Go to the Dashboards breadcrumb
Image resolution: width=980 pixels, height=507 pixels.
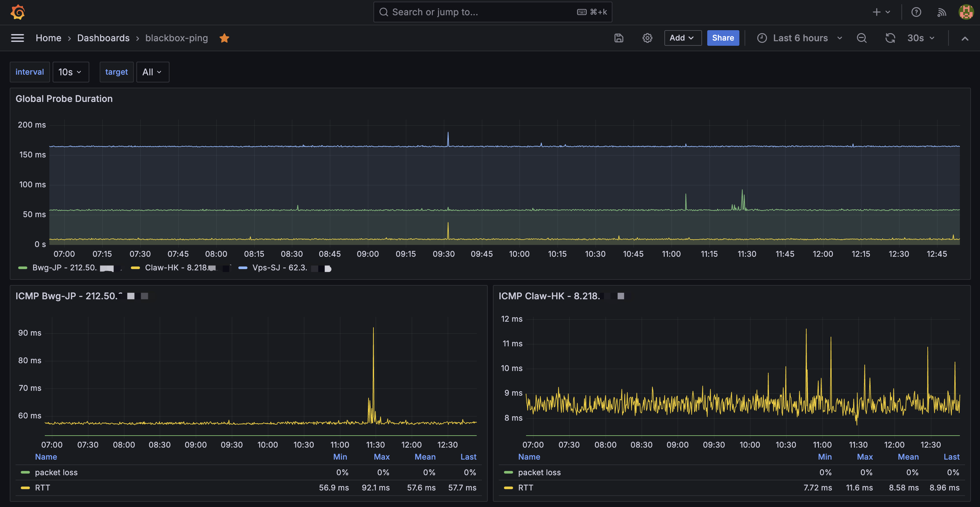[104, 38]
